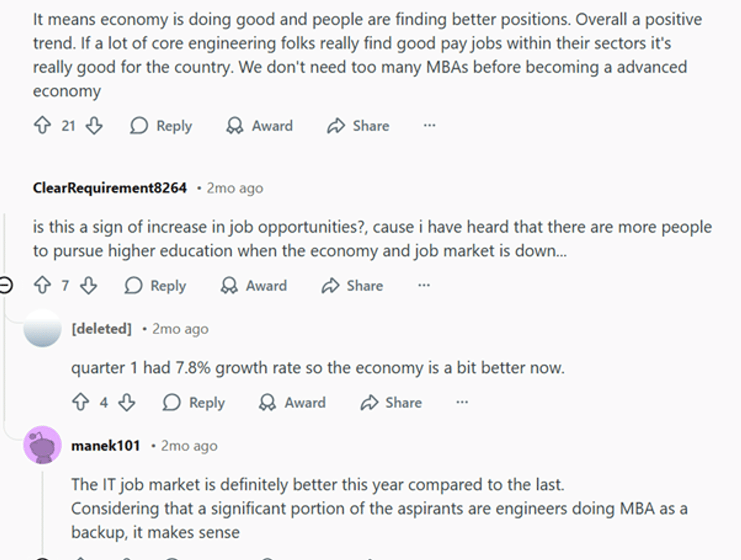Share the comment about job opportunities
Screen dimensions: 741x560
coord(353,285)
